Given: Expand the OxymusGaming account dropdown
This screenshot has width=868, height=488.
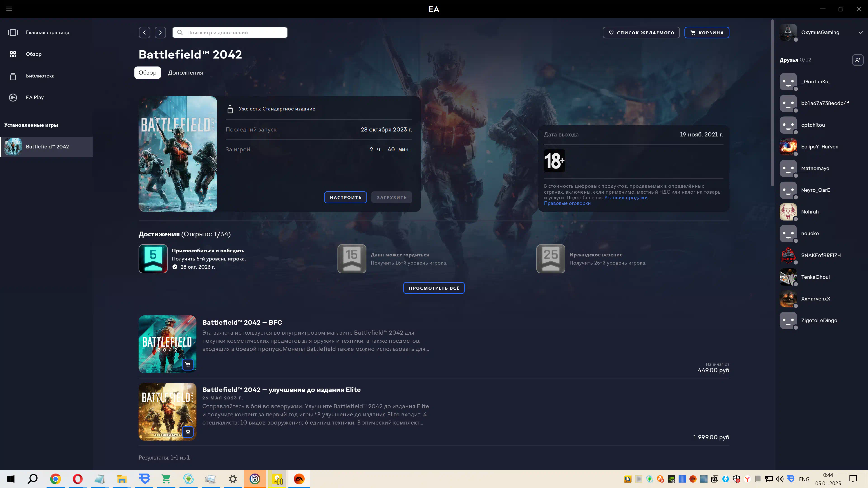Looking at the screenshot, I should coord(861,33).
